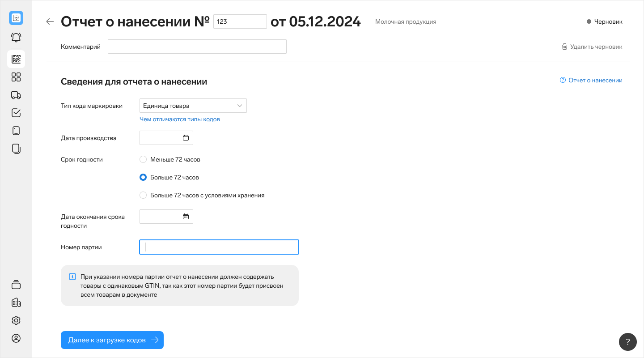Open the settings gear icon

16,320
